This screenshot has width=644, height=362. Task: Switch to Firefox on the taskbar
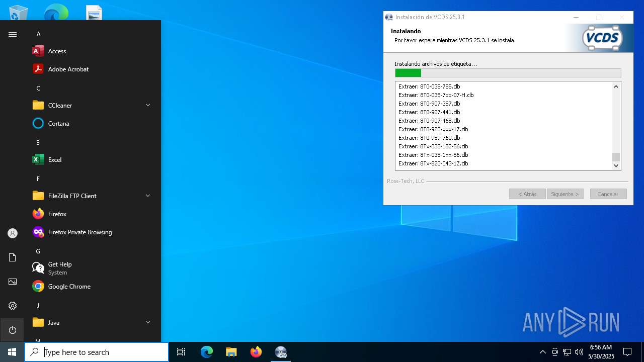[x=256, y=352]
